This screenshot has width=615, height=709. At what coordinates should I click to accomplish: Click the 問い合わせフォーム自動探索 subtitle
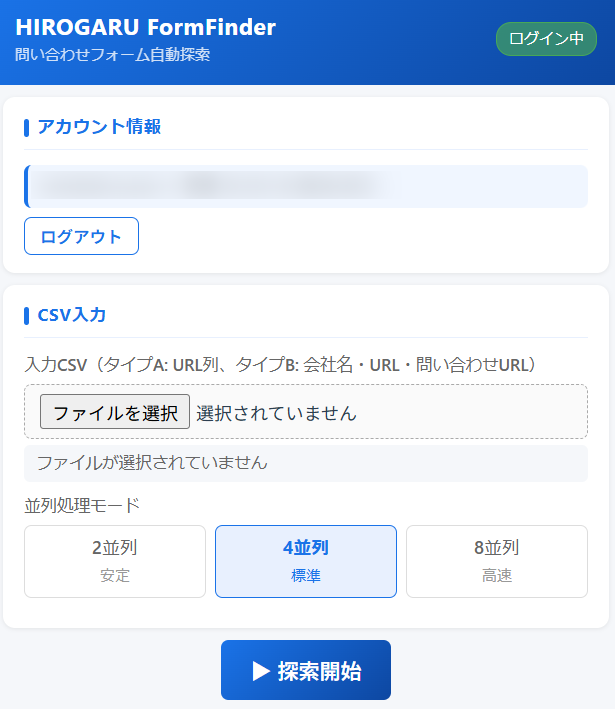(113, 55)
